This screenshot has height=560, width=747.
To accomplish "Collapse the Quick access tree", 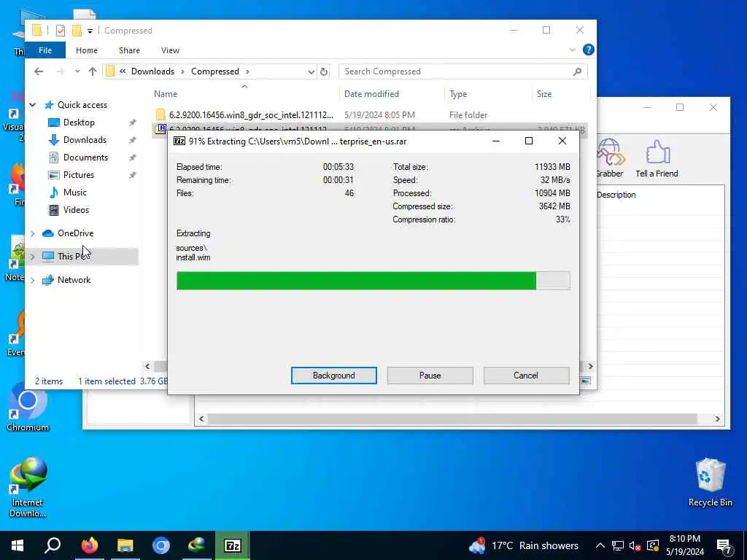I will click(32, 105).
